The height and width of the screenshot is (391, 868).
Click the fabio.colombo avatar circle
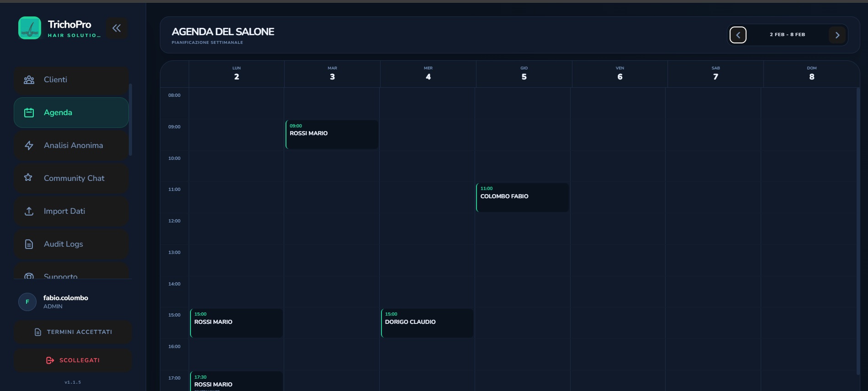coord(27,302)
